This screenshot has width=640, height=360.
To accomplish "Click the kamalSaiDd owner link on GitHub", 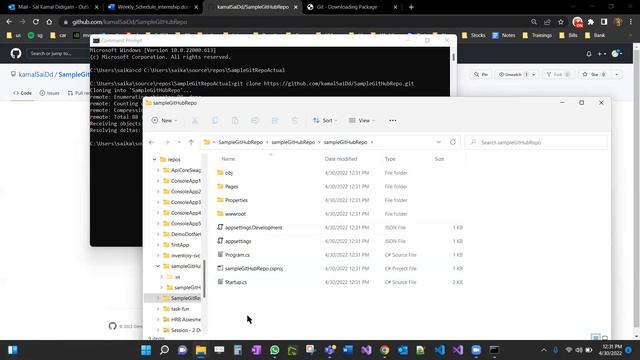I will [x=36, y=74].
